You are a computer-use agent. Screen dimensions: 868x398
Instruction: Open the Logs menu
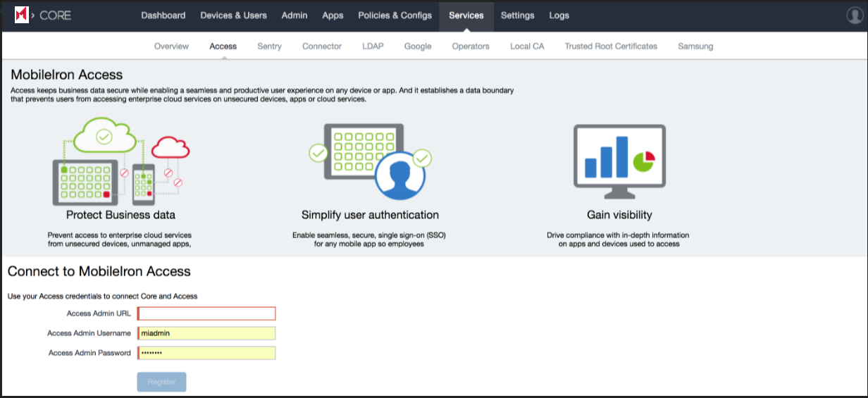(559, 15)
